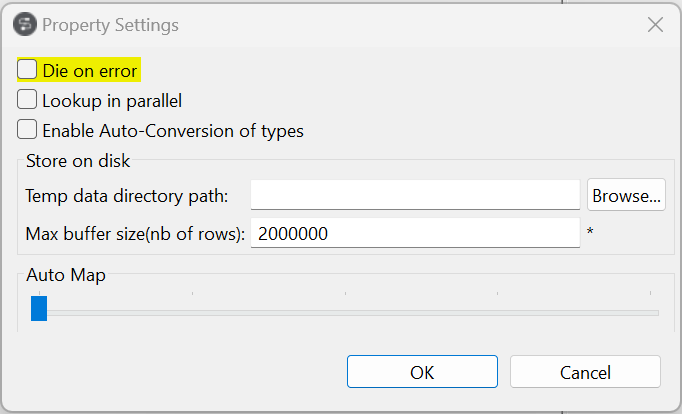This screenshot has width=682, height=414.
Task: Click the blue Auto Map slider handle
Action: pyautogui.click(x=39, y=309)
